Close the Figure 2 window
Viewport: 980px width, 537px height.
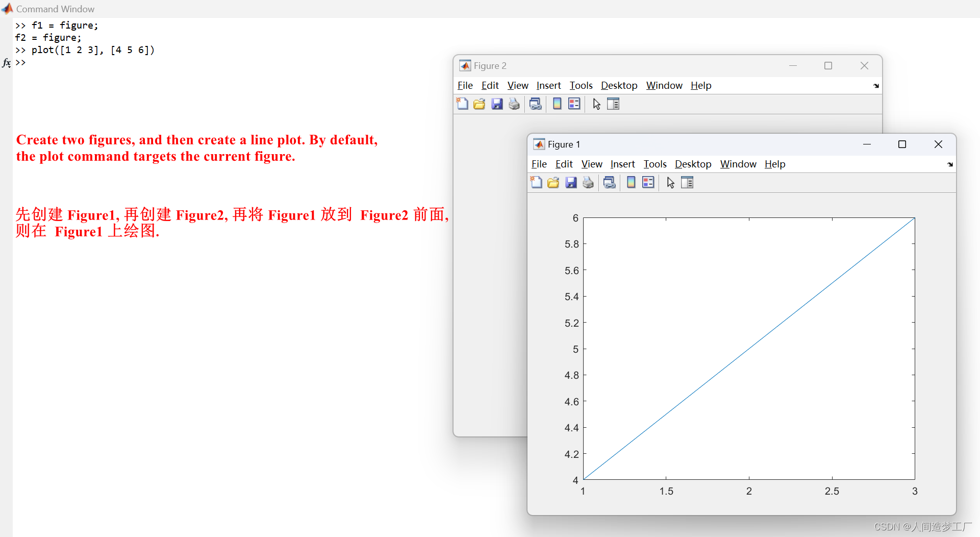point(864,66)
